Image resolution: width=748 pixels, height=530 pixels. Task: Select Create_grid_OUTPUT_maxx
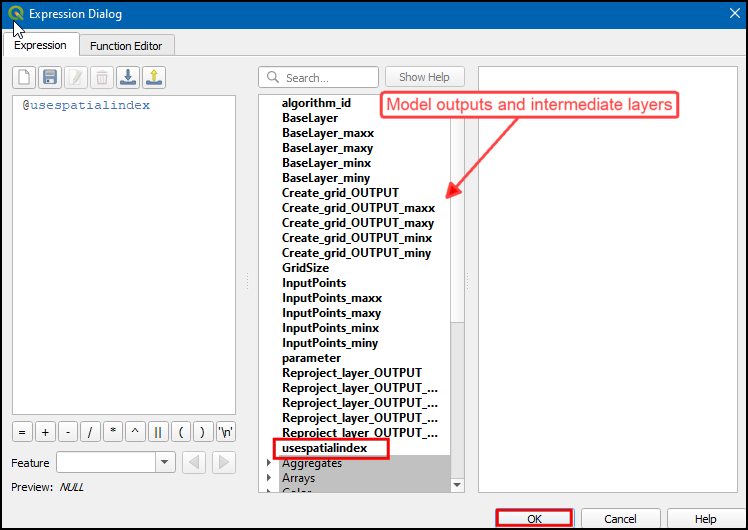358,208
